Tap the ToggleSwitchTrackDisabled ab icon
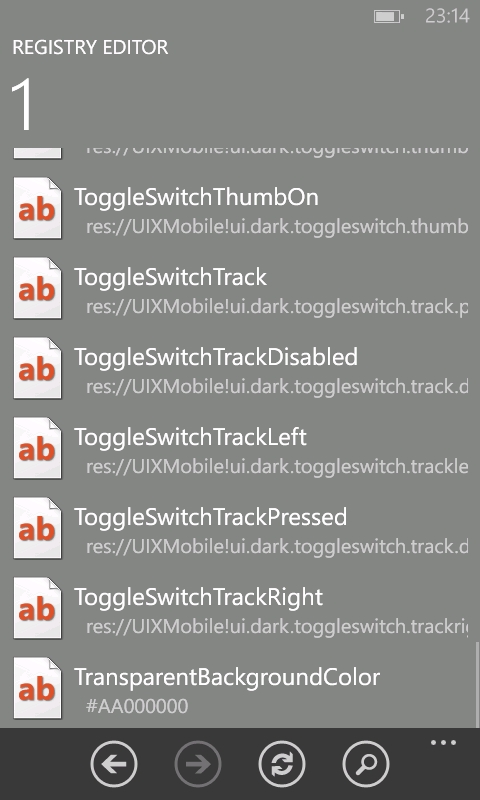The width and height of the screenshot is (480, 800). point(37,368)
